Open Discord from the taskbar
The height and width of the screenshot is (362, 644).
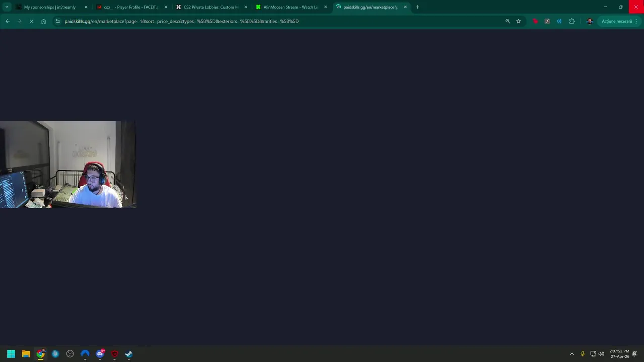100,354
